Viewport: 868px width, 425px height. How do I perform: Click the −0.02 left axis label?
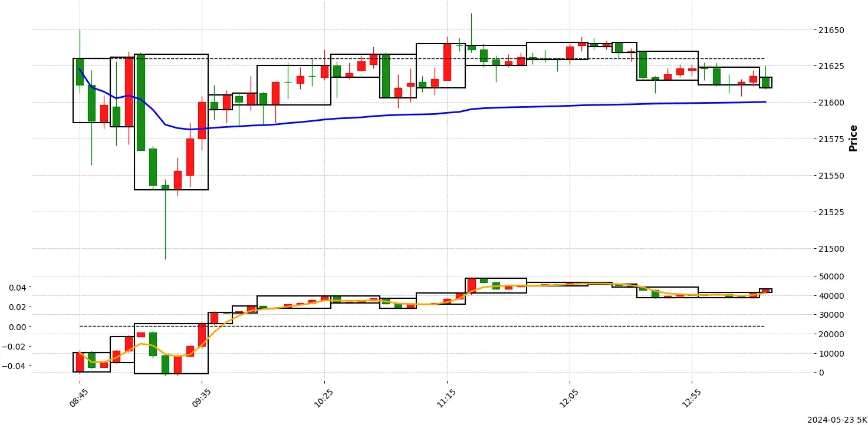pyautogui.click(x=14, y=347)
